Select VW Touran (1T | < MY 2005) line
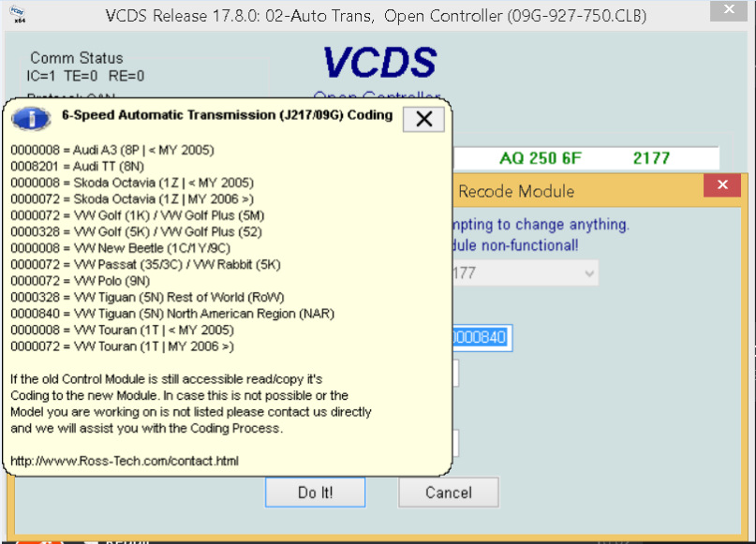Image resolution: width=756 pixels, height=544 pixels. point(122,331)
